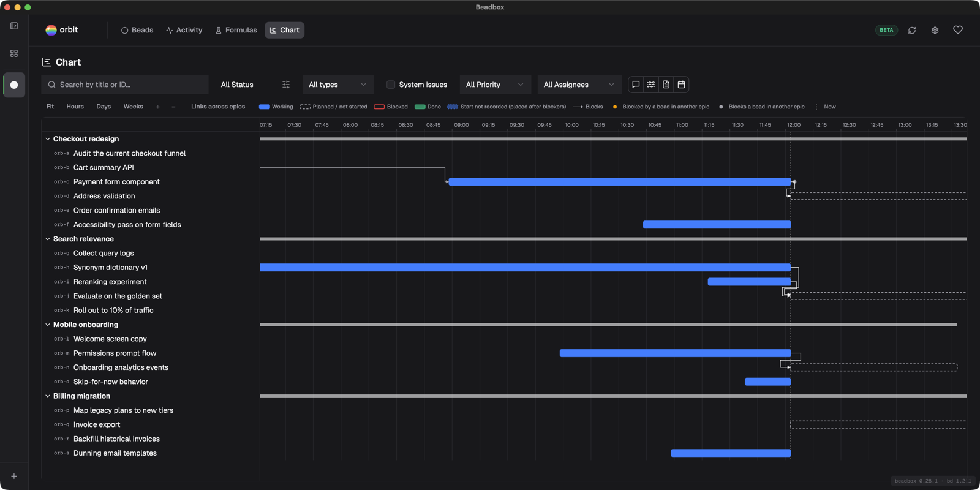Screen dimensions: 980x490
Task: Click the Permissions prompt flow bar
Action: 675,353
